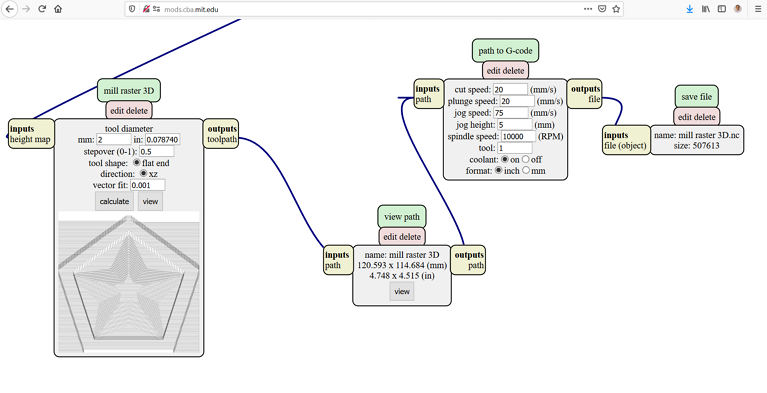Click edit delete under path to G-code
This screenshot has height=393, width=767.
pyautogui.click(x=505, y=70)
